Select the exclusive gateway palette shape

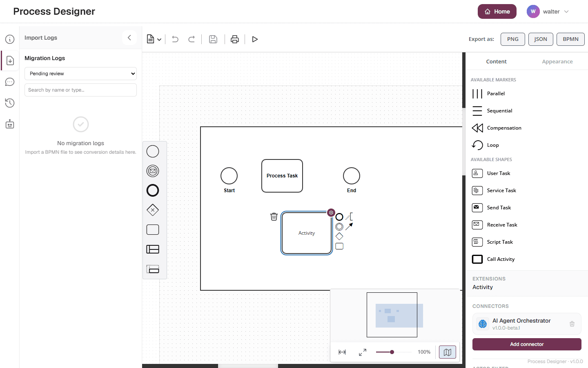pyautogui.click(x=153, y=210)
